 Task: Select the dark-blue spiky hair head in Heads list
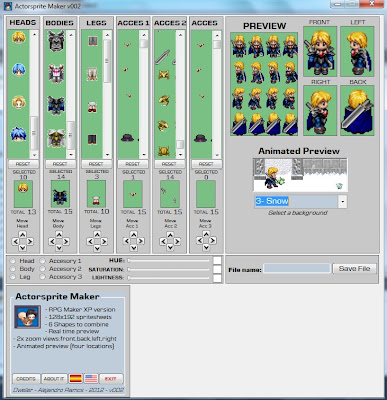18,134
